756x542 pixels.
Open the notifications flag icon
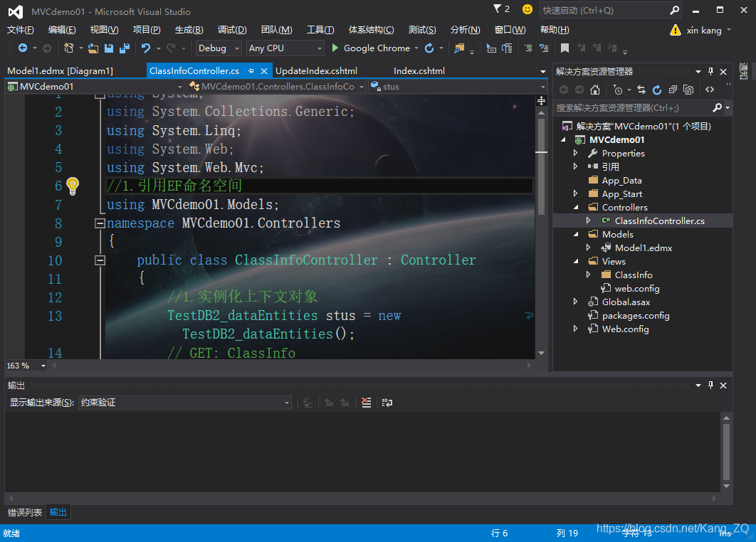(498, 9)
